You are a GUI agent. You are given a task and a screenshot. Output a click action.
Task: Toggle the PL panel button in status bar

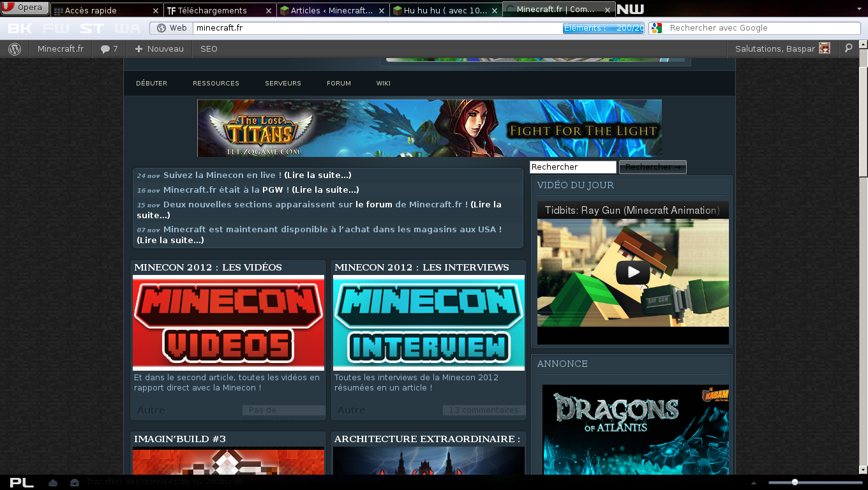coord(22,482)
